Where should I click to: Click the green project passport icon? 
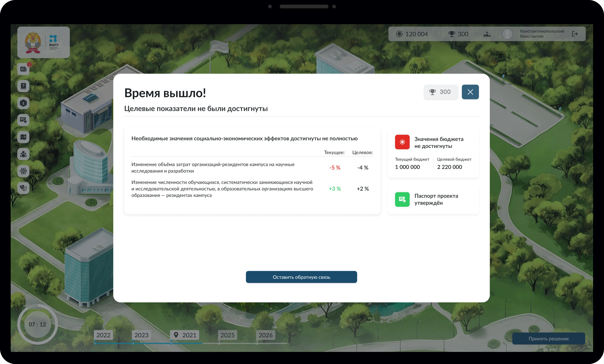[x=402, y=199]
